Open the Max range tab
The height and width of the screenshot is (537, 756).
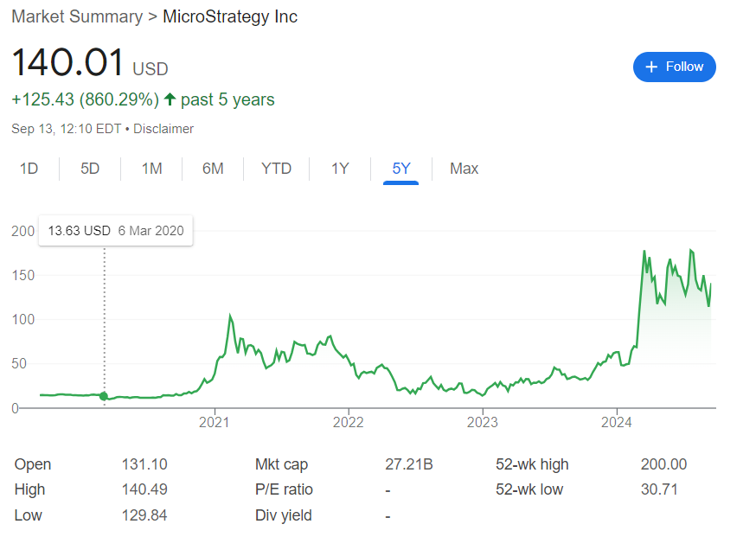click(464, 169)
